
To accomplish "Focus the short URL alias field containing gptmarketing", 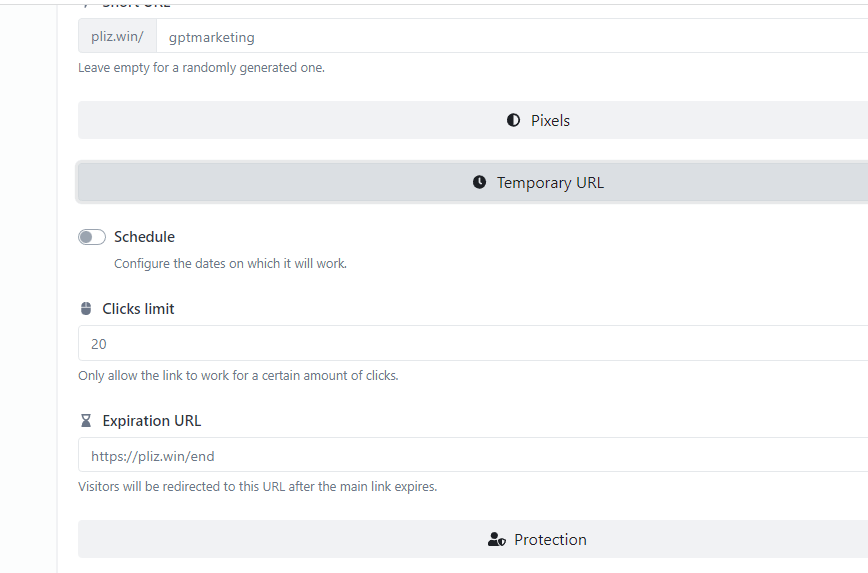I will point(510,37).
